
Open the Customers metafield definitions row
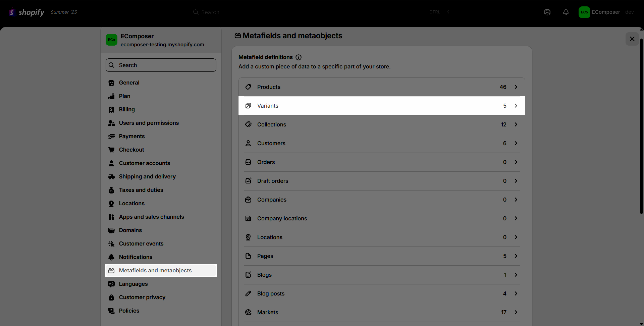coord(382,143)
